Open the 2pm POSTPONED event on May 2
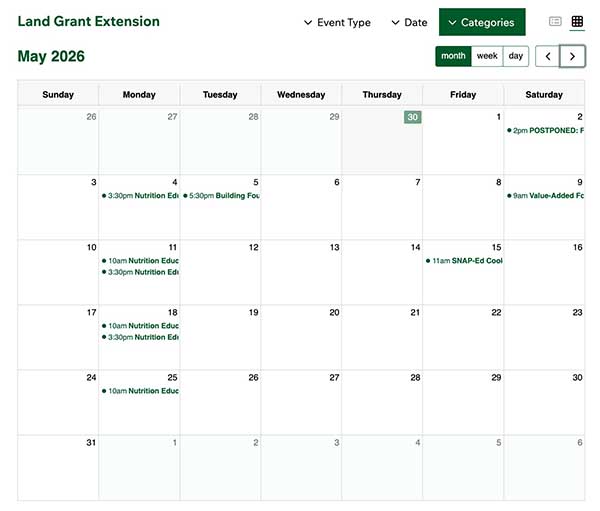 pos(546,131)
